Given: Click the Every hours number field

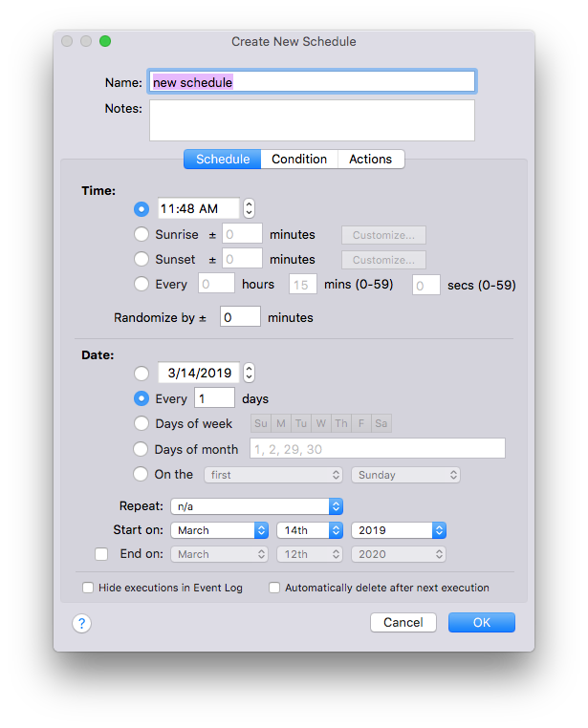Looking at the screenshot, I should click(x=216, y=283).
